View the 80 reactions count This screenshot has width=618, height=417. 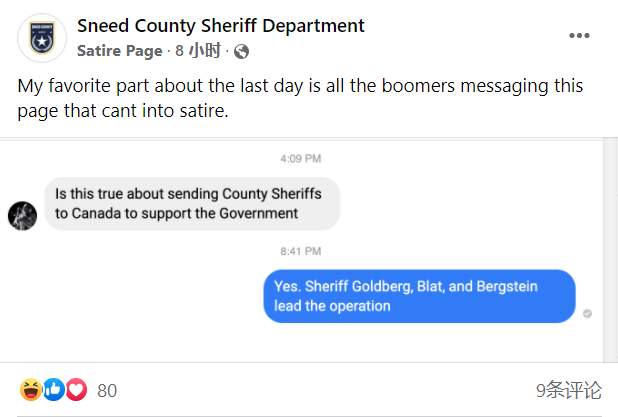pos(107,391)
